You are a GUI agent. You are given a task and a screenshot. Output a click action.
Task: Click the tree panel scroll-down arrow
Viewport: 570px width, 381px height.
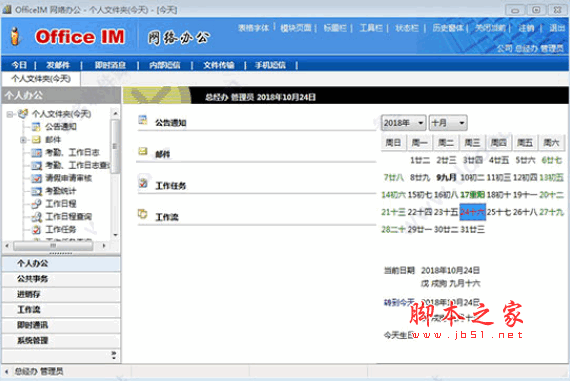click(115, 235)
